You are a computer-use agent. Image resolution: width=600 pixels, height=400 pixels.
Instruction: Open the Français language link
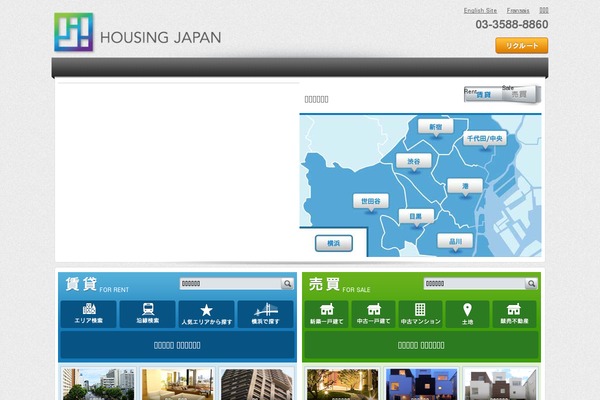tap(518, 11)
